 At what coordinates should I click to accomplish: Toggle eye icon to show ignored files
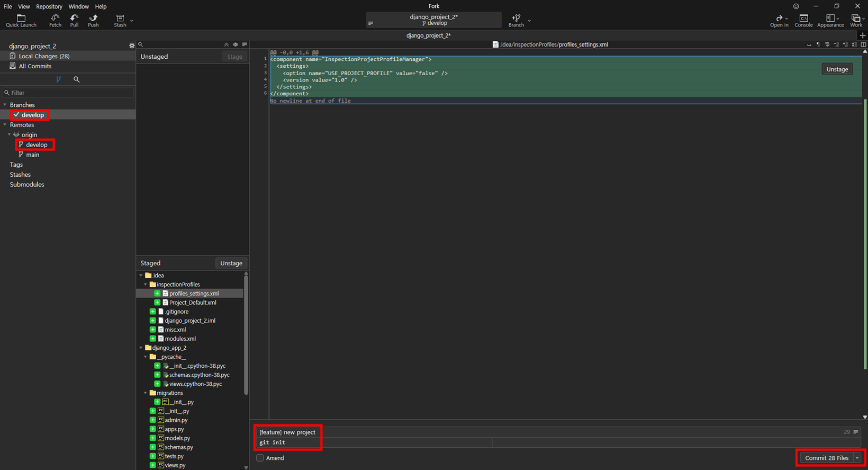(x=236, y=44)
